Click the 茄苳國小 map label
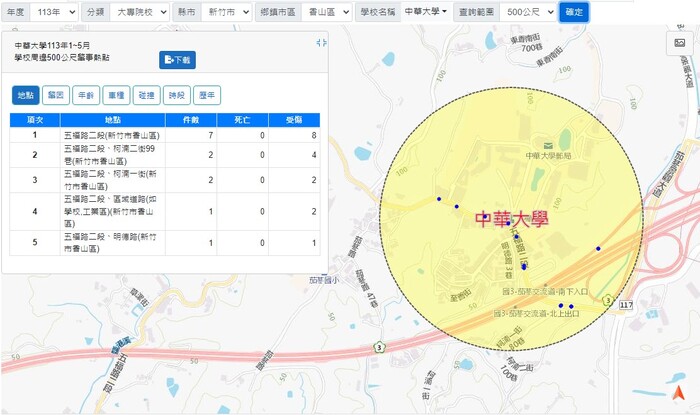 click(325, 280)
